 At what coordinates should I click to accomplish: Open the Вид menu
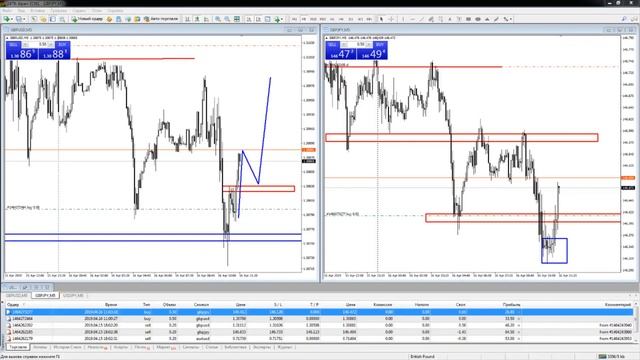point(21,11)
